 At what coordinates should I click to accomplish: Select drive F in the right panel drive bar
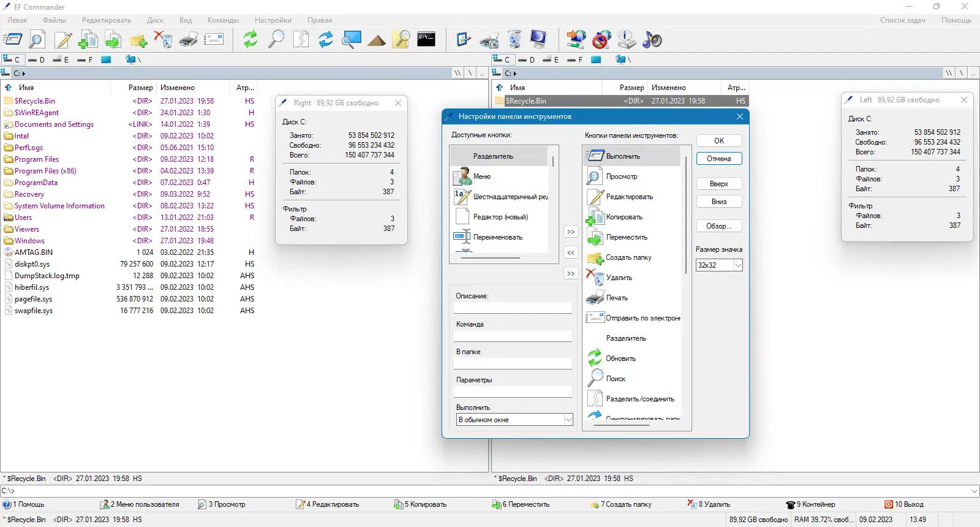pyautogui.click(x=575, y=59)
